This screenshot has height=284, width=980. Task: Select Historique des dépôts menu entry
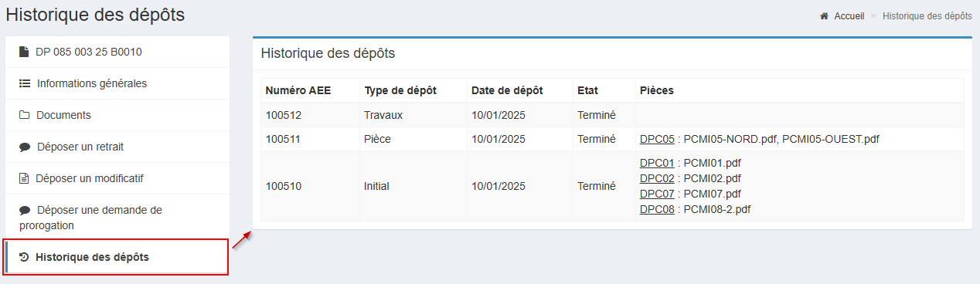pyautogui.click(x=117, y=257)
